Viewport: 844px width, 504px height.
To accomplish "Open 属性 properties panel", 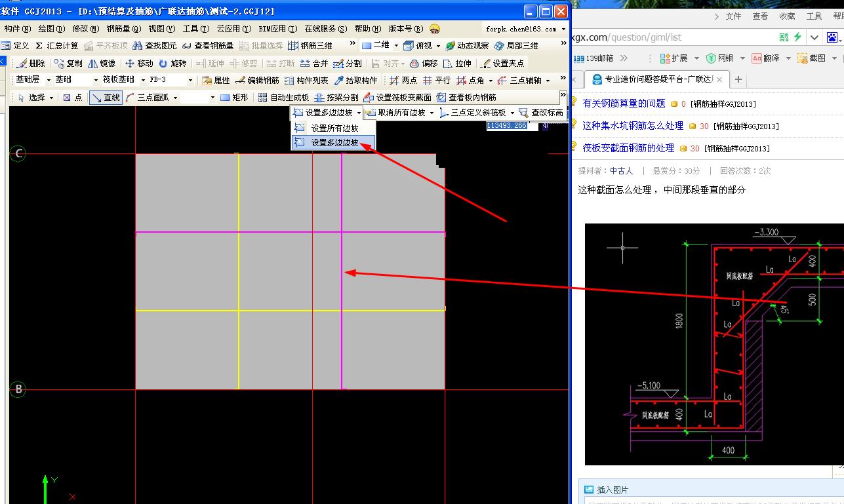I will pos(216,80).
